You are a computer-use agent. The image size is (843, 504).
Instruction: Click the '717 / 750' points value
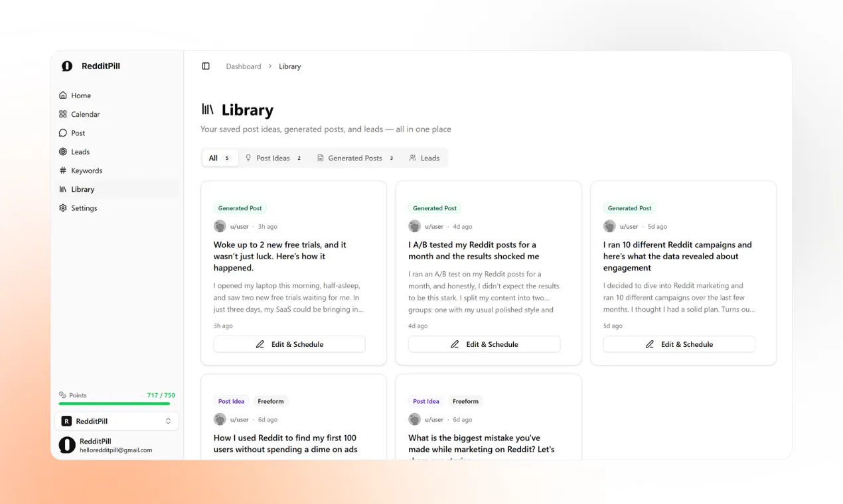pyautogui.click(x=161, y=395)
